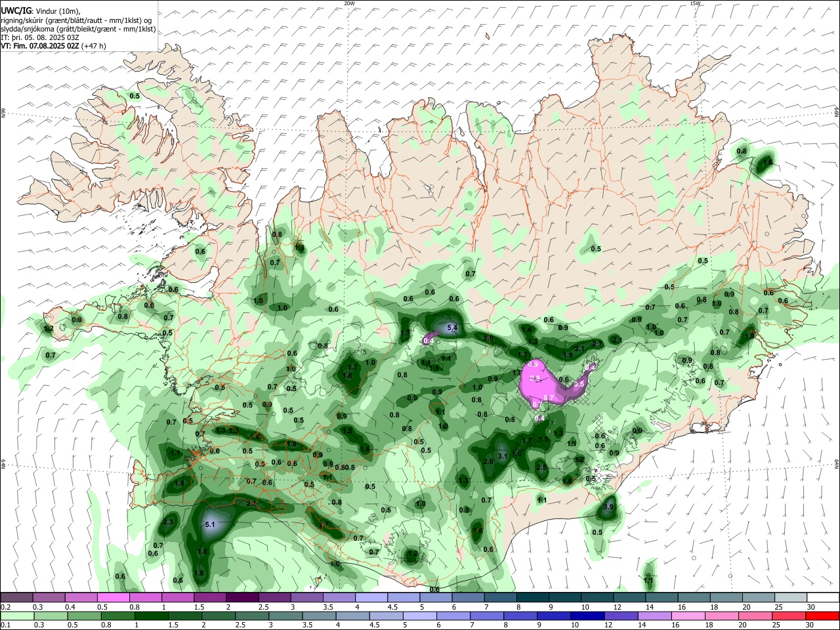The height and width of the screenshot is (630, 840).
Task: Click the 'UWC/IG: Vindur (10m)' title line
Action: click(41, 11)
